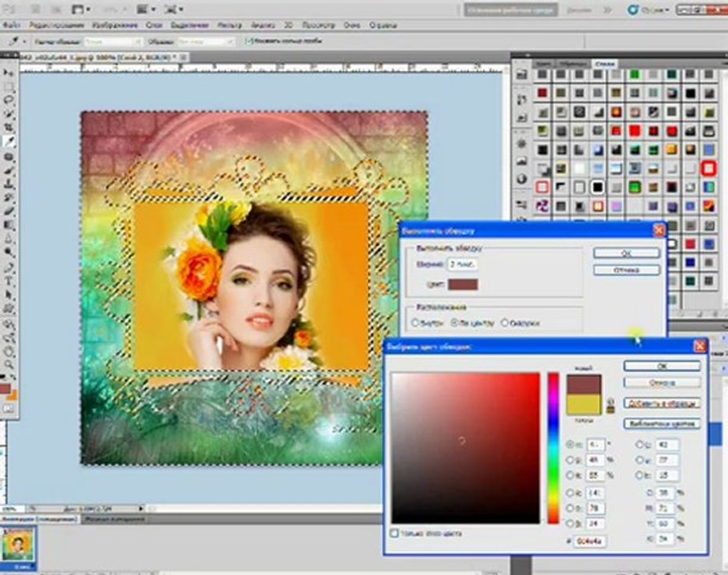Select the Eyedropper tool in toolbox
Screen dimensions: 728x575
click(x=8, y=141)
